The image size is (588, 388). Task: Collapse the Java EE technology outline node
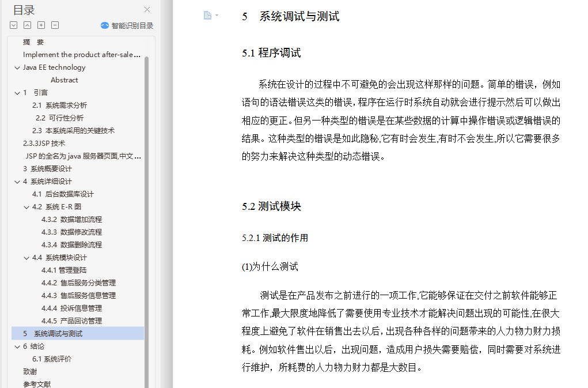pos(17,67)
